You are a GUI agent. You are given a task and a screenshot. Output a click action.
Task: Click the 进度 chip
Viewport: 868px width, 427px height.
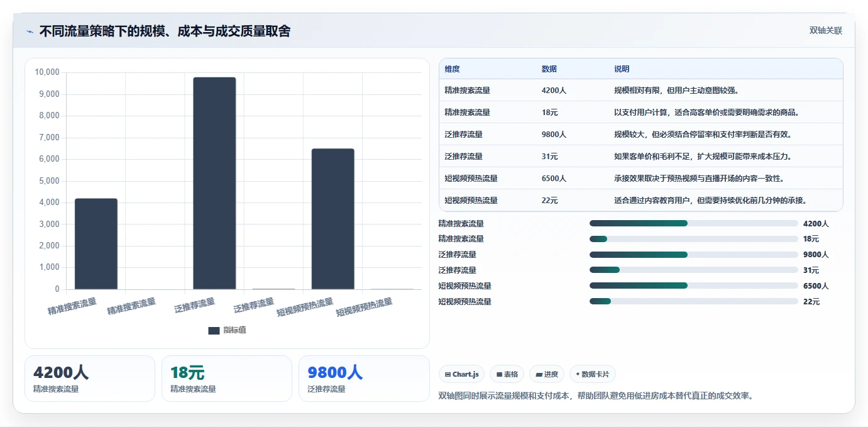(547, 374)
